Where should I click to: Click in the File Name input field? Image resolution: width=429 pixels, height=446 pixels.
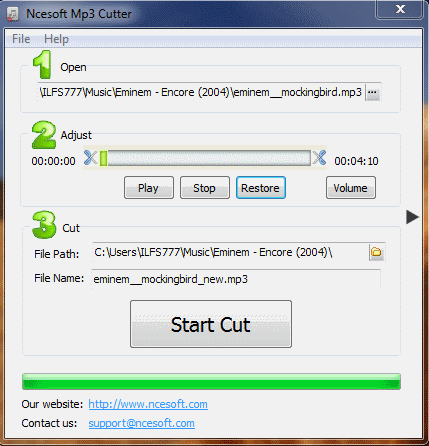[236, 279]
